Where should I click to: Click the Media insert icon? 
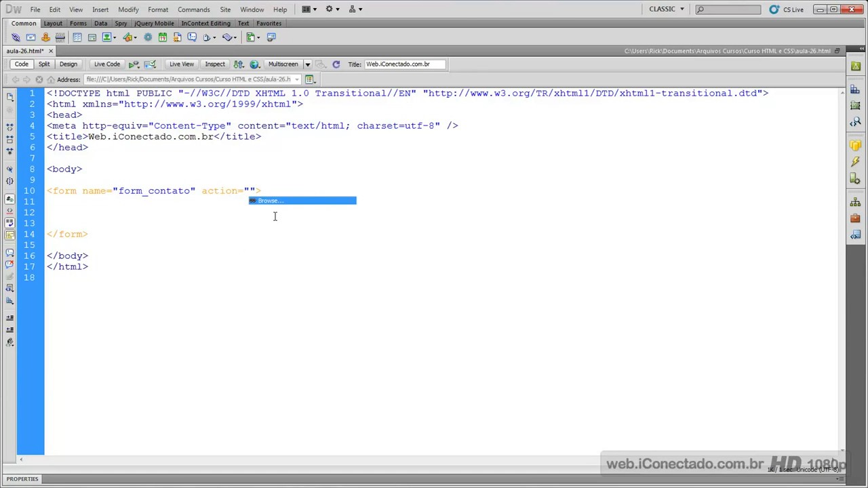[129, 37]
